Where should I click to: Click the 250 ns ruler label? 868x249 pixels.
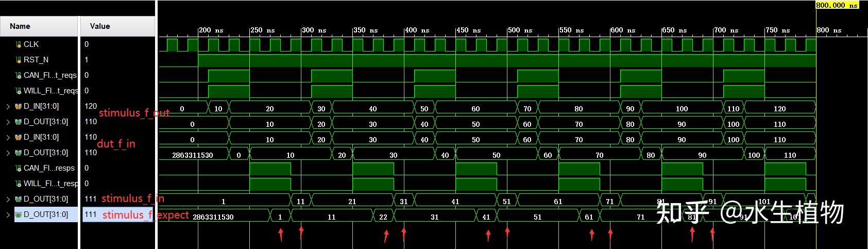coord(263,30)
